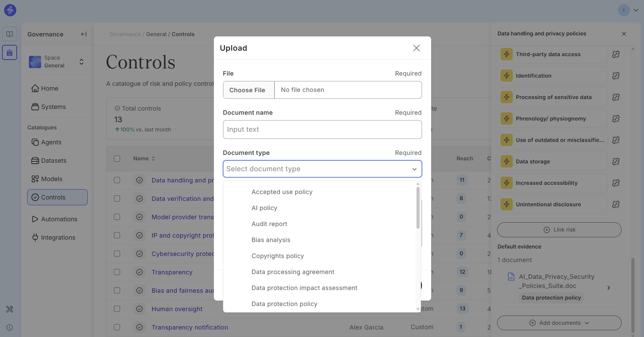Open the book icon in left rail
Screen dimensions: 644x337
10,34
